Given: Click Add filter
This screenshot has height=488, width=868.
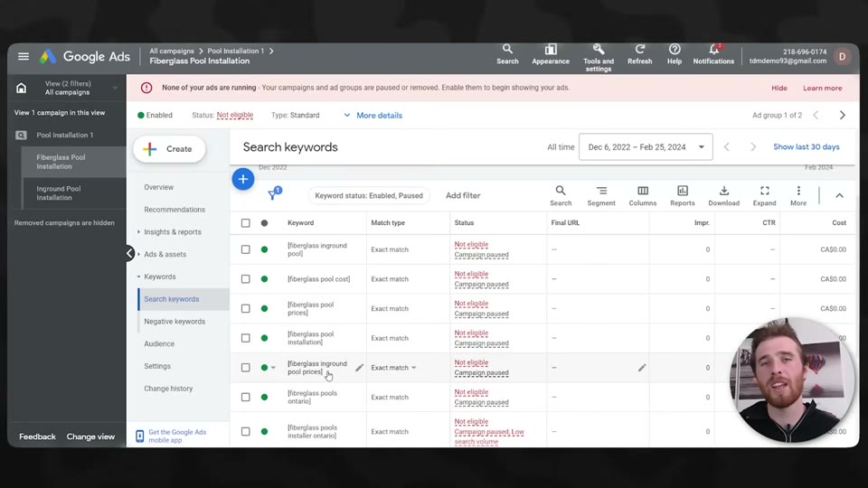Looking at the screenshot, I should pos(463,195).
